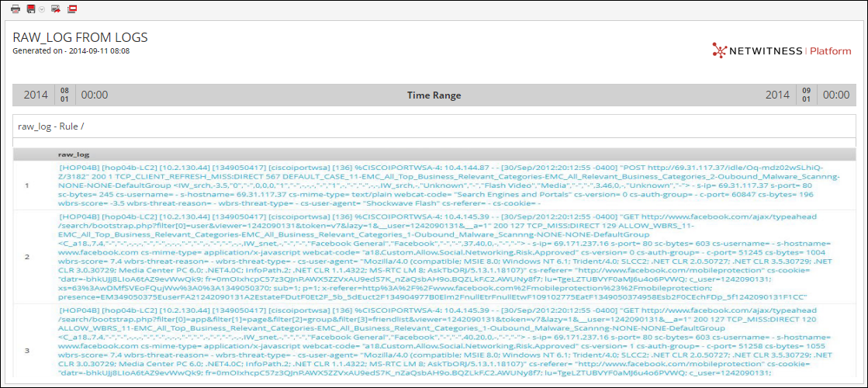Click the NetWitness Platform logo
Screen dimensions: 868x388
click(x=782, y=51)
